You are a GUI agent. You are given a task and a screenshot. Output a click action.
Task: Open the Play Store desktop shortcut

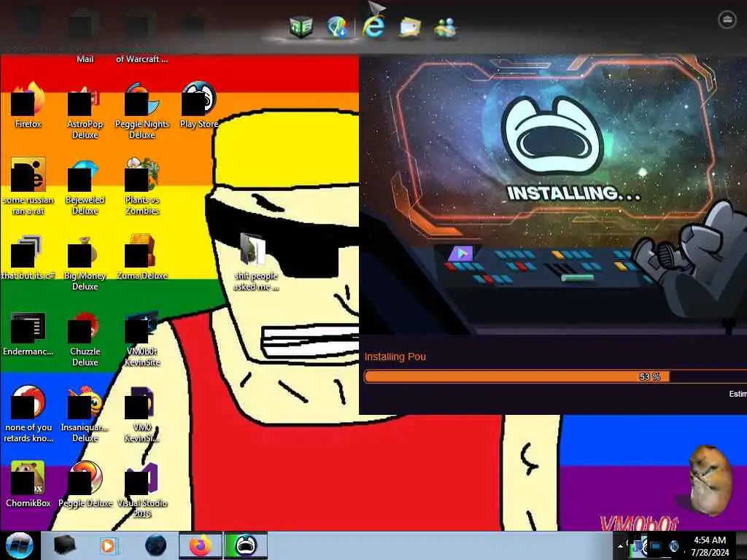(199, 106)
